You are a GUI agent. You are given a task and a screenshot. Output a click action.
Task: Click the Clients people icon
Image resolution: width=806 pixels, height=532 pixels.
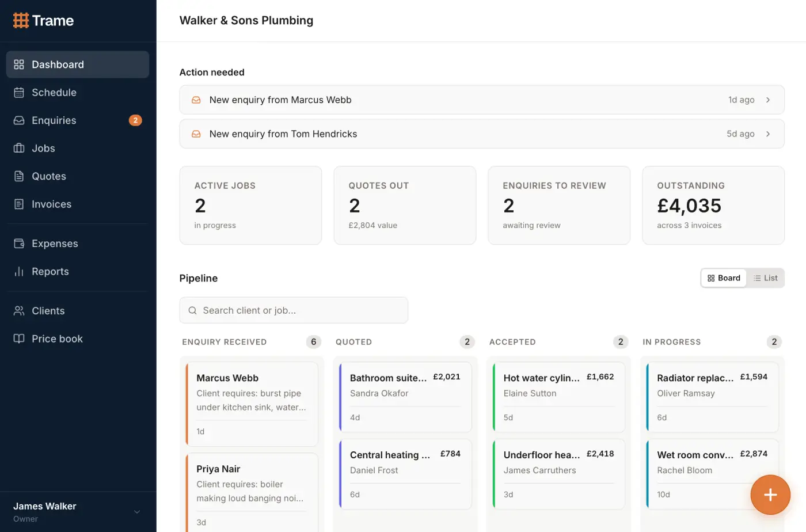point(19,311)
